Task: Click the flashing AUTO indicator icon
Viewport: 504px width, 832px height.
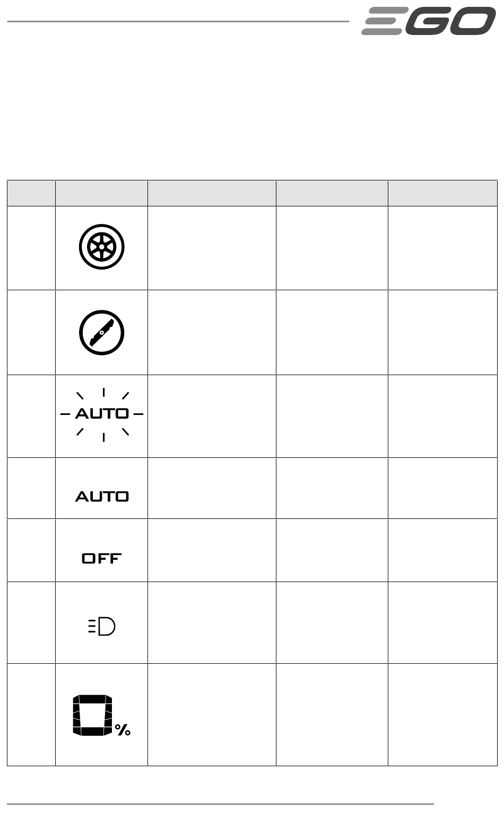Action: [102, 413]
